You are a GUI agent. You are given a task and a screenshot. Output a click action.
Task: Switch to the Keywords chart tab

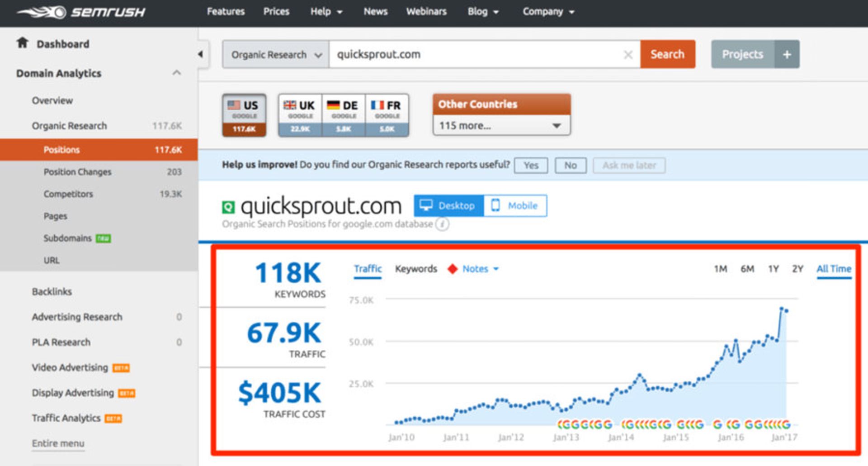[416, 269]
